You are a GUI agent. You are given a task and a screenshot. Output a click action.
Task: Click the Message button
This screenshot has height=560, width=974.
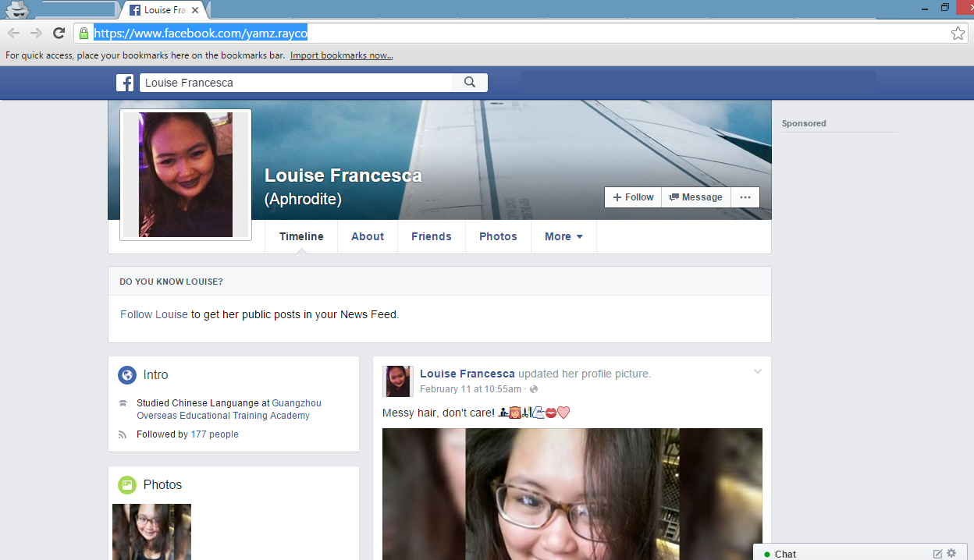(x=696, y=197)
